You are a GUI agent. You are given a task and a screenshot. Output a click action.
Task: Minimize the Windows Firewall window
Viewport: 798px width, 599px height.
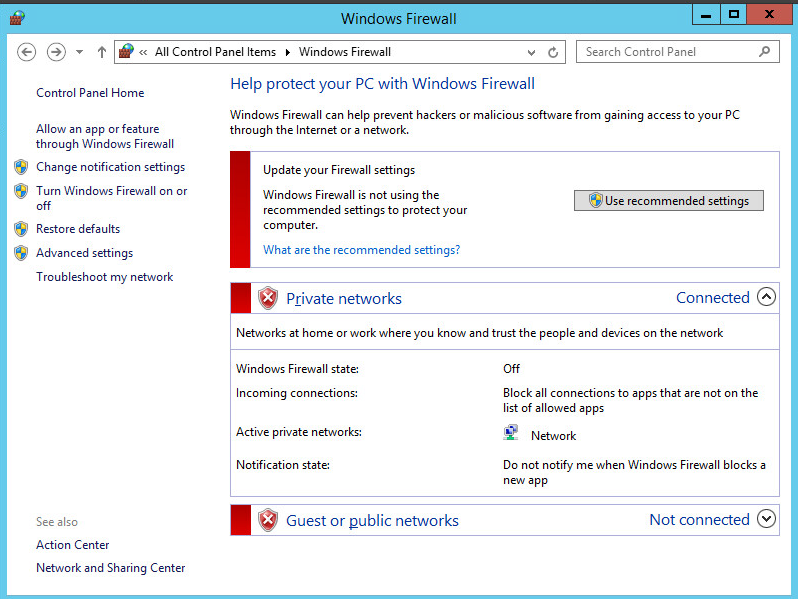click(706, 14)
